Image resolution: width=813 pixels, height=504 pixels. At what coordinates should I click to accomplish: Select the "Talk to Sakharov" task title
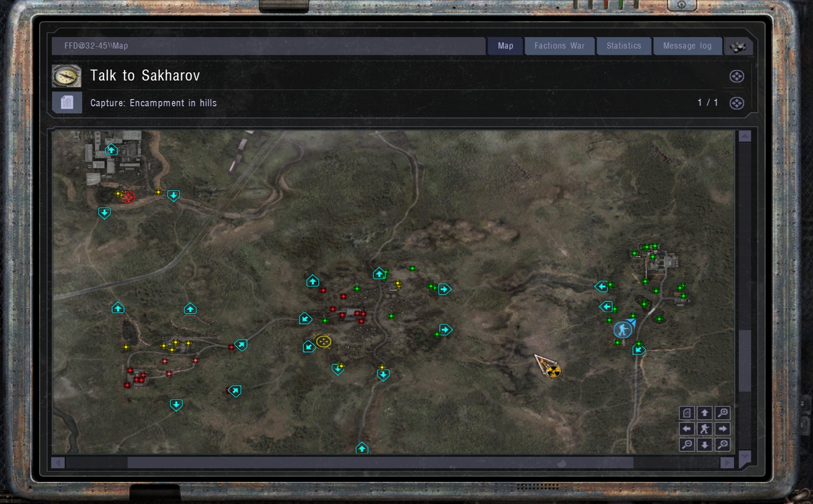pos(145,76)
